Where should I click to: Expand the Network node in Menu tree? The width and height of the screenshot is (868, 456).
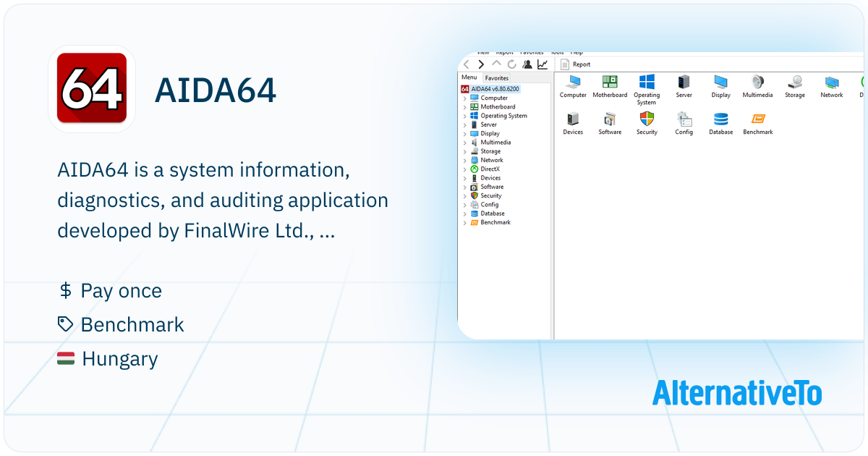(x=465, y=160)
